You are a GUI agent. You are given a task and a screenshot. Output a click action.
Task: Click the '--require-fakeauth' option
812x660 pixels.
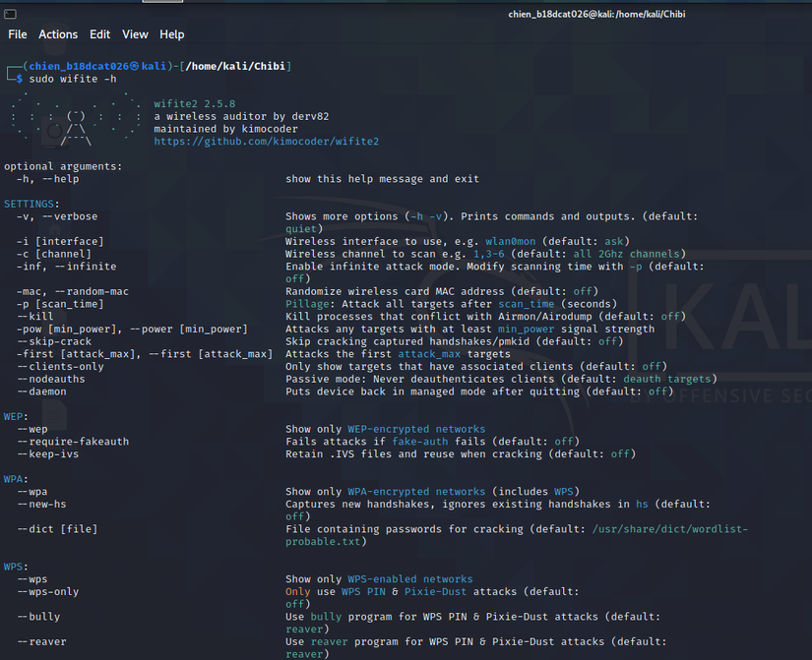tap(73, 442)
